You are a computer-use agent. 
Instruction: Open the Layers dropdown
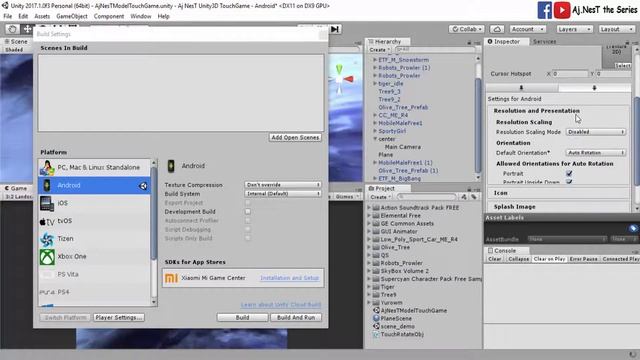(574, 29)
